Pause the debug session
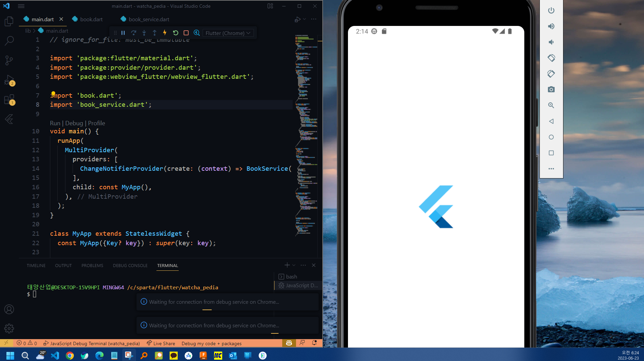The width and height of the screenshot is (644, 361). (123, 33)
